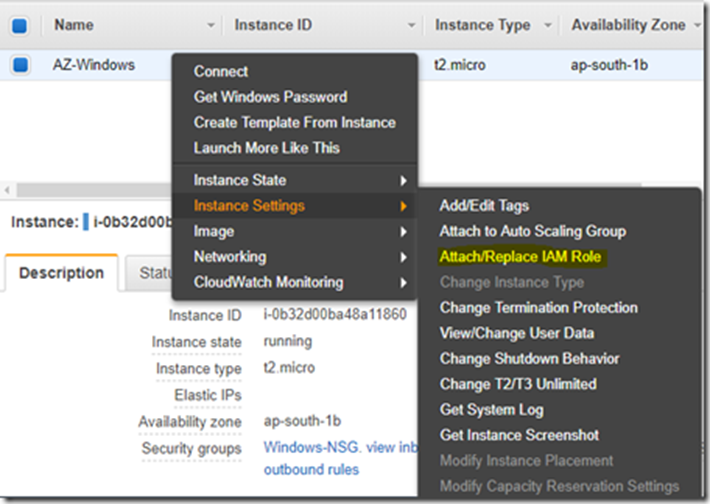
Task: Click the orange Instance Settings submenu arrow
Action: [x=403, y=206]
